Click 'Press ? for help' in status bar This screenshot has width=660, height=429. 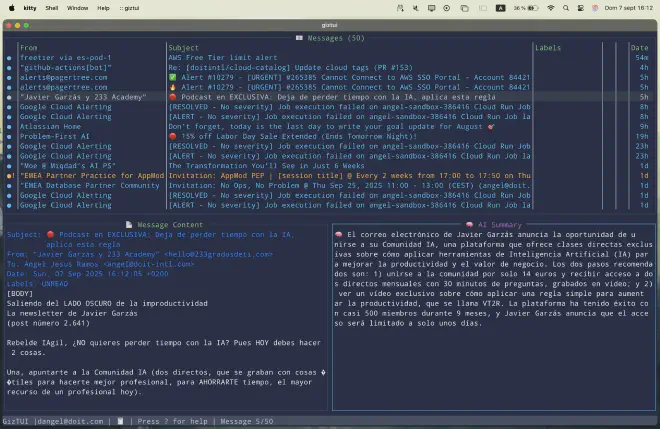coord(172,421)
